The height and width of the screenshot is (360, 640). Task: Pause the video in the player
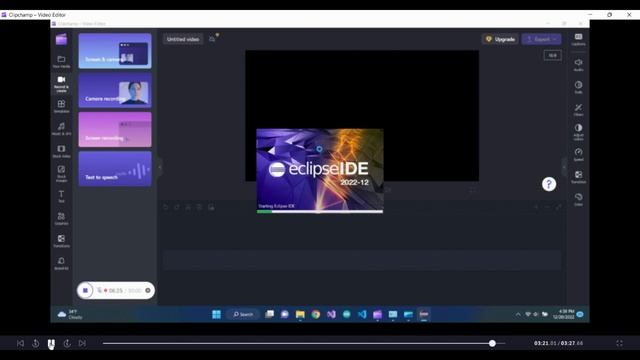[x=51, y=344]
